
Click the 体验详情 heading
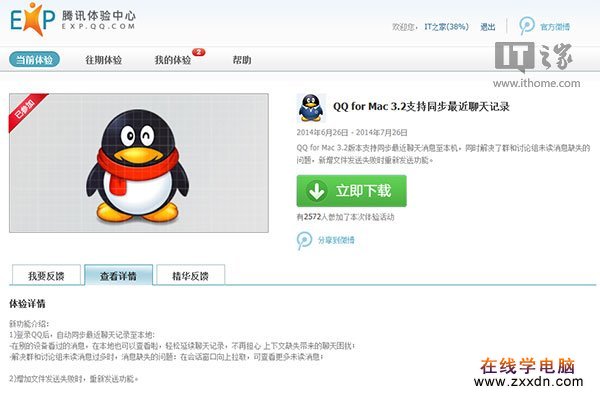click(x=27, y=304)
